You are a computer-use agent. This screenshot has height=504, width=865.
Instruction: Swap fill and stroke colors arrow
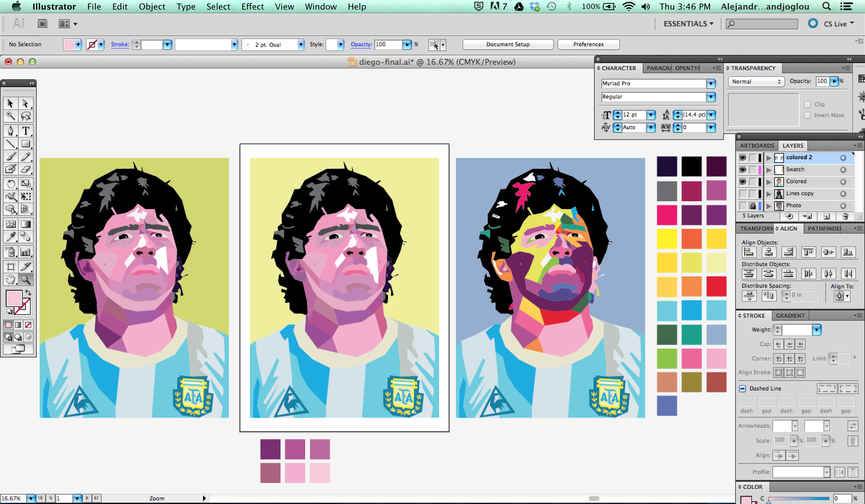[x=28, y=293]
